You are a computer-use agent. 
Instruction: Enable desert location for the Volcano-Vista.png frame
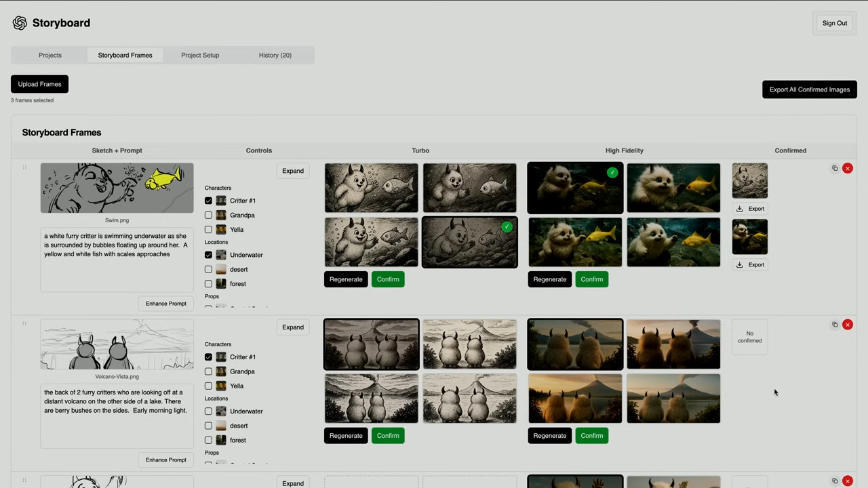click(208, 426)
